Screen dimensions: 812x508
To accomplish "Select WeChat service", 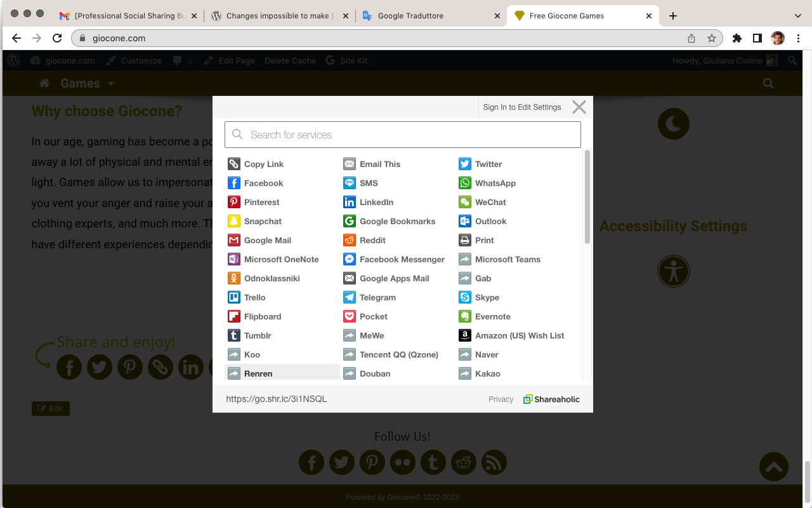I will click(x=483, y=202).
